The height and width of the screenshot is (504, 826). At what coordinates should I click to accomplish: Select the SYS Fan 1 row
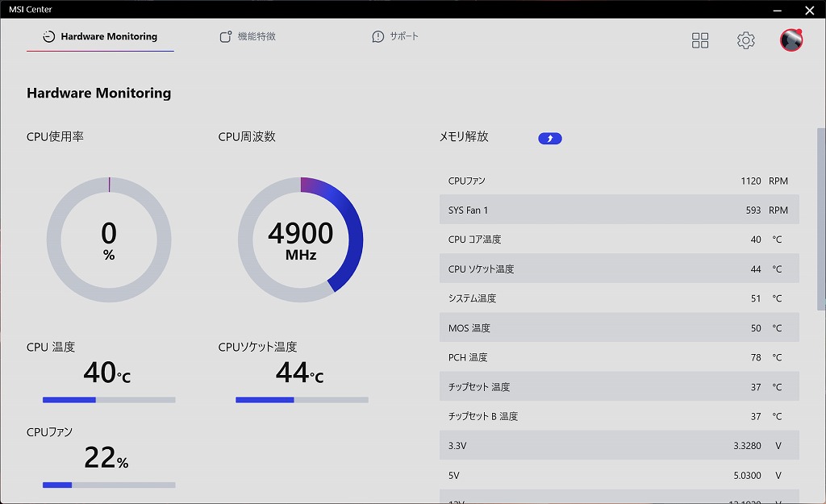point(619,210)
